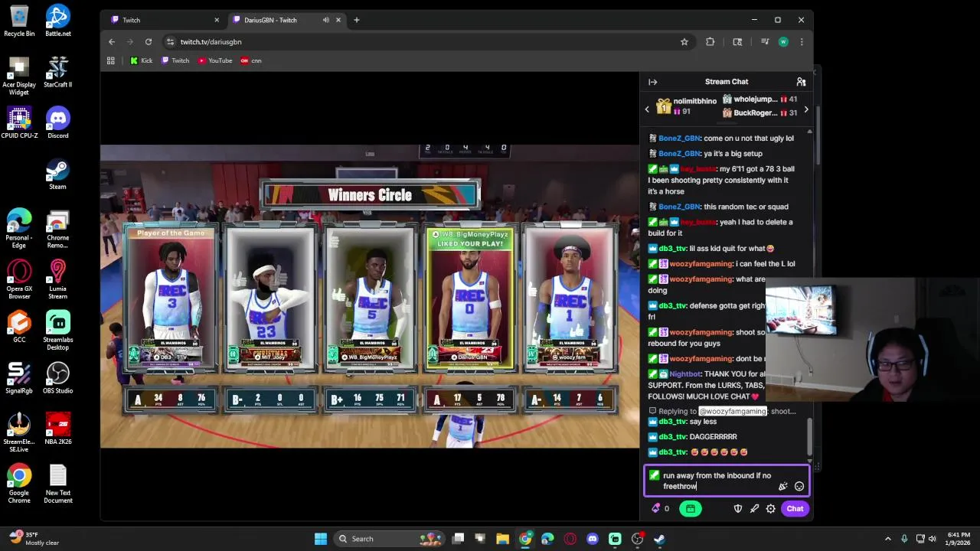Reload the Twitch page
The width and height of the screenshot is (980, 551).
pyautogui.click(x=149, y=42)
